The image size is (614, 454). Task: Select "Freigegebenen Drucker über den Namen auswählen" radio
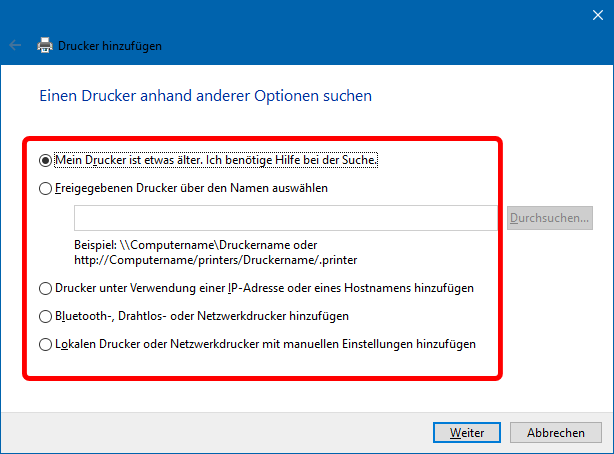pyautogui.click(x=44, y=187)
